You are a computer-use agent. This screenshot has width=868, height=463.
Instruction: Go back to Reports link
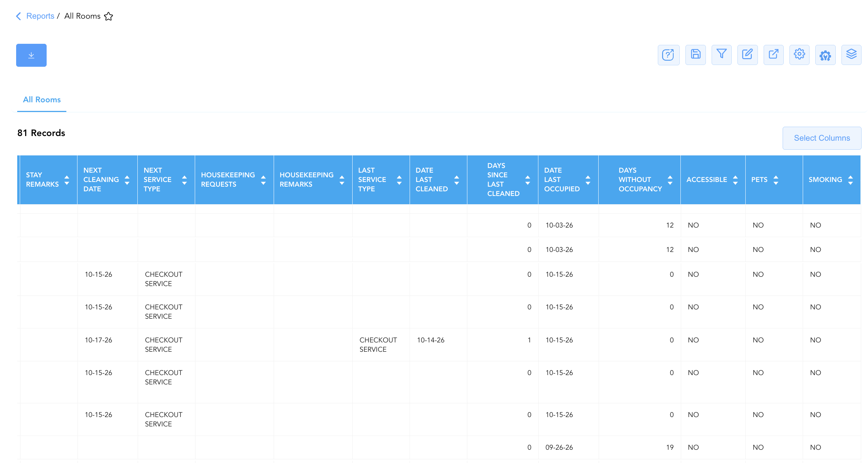point(40,16)
